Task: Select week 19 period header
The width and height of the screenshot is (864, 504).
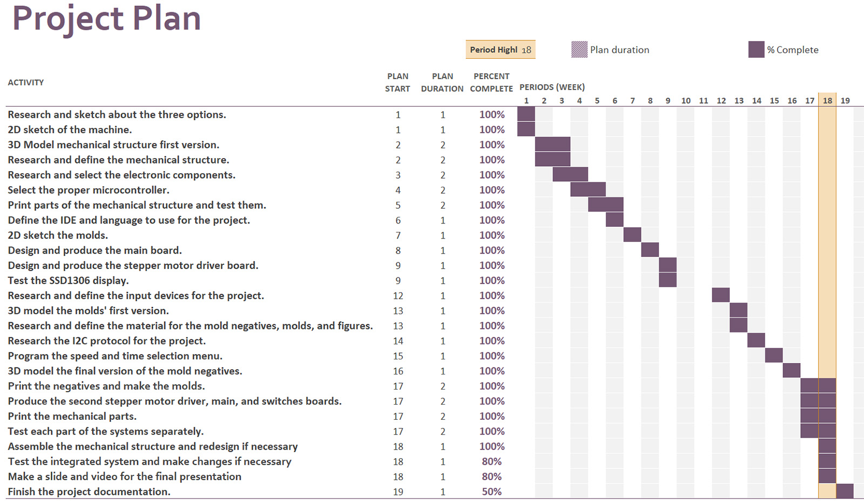Action: pos(845,101)
